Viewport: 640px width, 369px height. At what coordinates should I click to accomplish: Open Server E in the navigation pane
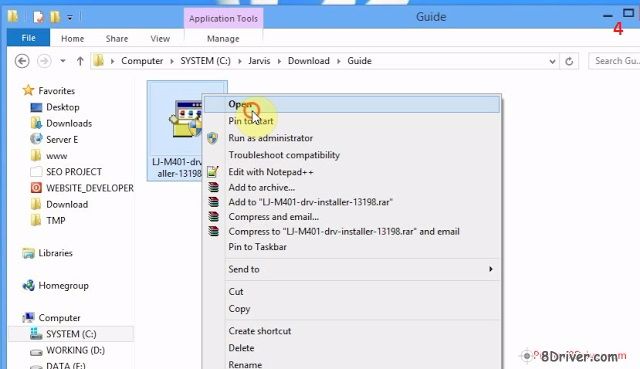(62, 140)
